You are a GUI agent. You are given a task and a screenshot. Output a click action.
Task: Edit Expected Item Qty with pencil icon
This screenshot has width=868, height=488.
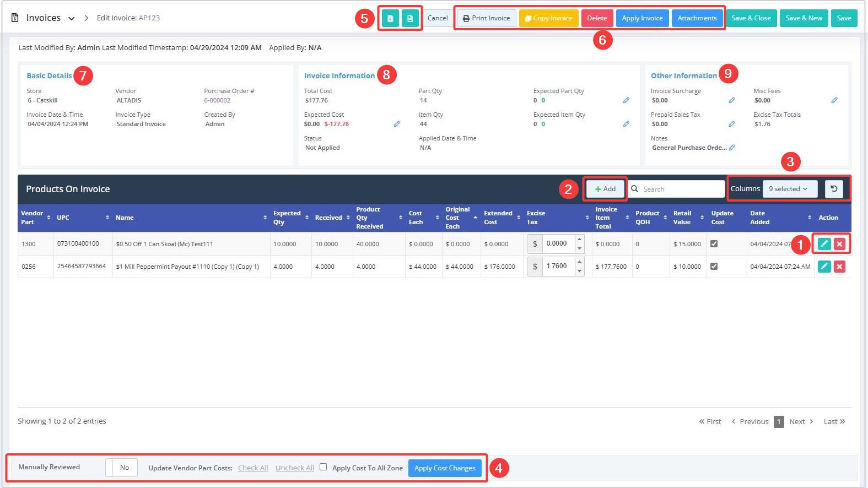coord(626,124)
